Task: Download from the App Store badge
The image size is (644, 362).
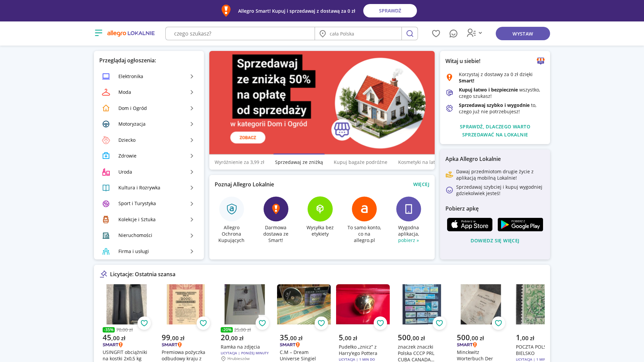Action: pos(470,225)
